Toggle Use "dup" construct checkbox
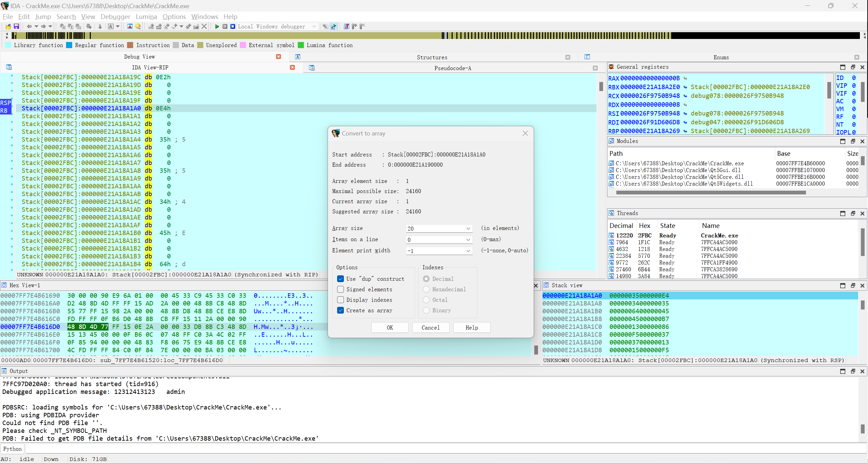Image resolution: width=868 pixels, height=464 pixels. (x=340, y=279)
